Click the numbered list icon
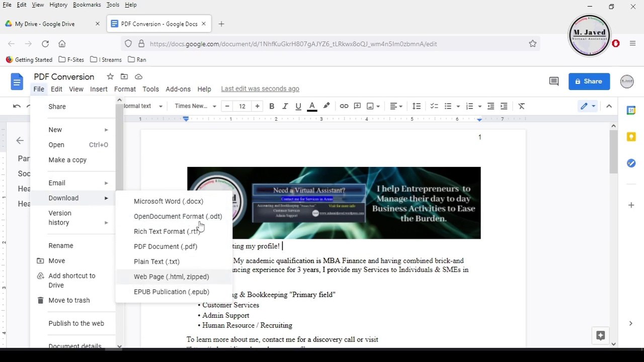 tap(469, 106)
